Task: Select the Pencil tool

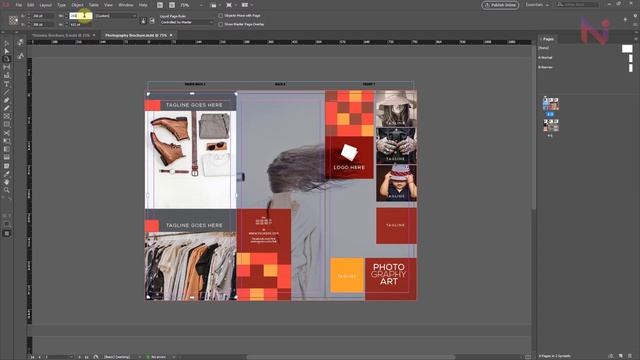Action: click(7, 109)
